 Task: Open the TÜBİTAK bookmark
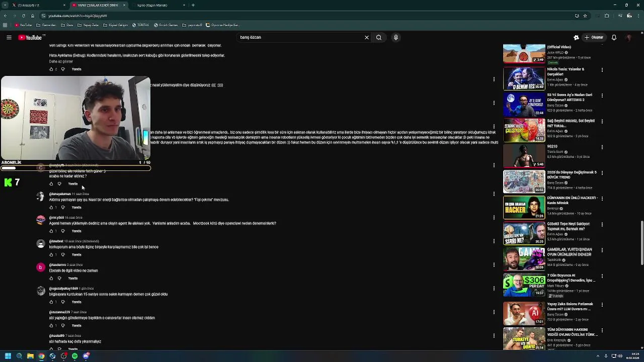point(141,25)
